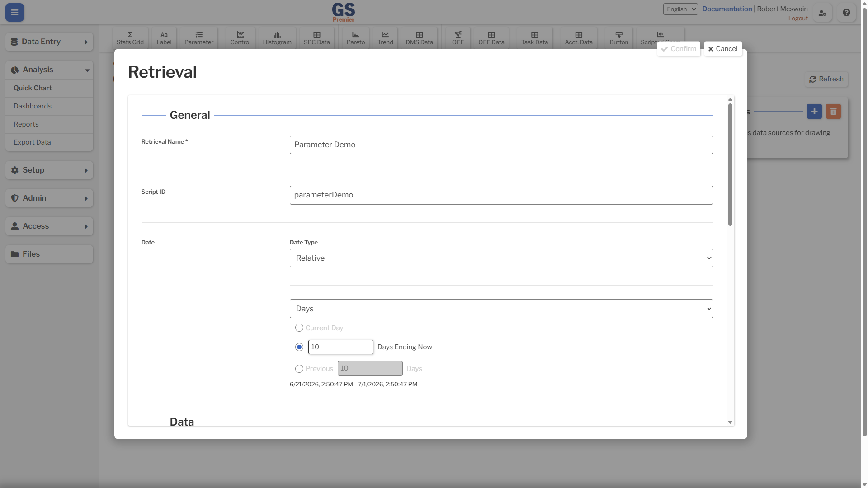Add an SPC Data widget

(317, 38)
